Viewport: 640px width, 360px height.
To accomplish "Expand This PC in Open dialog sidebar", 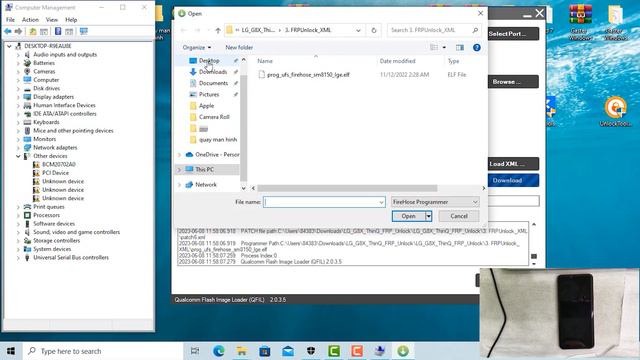I will click(179, 170).
